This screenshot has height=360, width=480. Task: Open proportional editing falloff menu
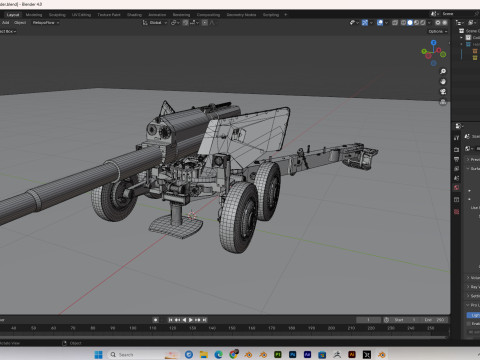point(212,23)
